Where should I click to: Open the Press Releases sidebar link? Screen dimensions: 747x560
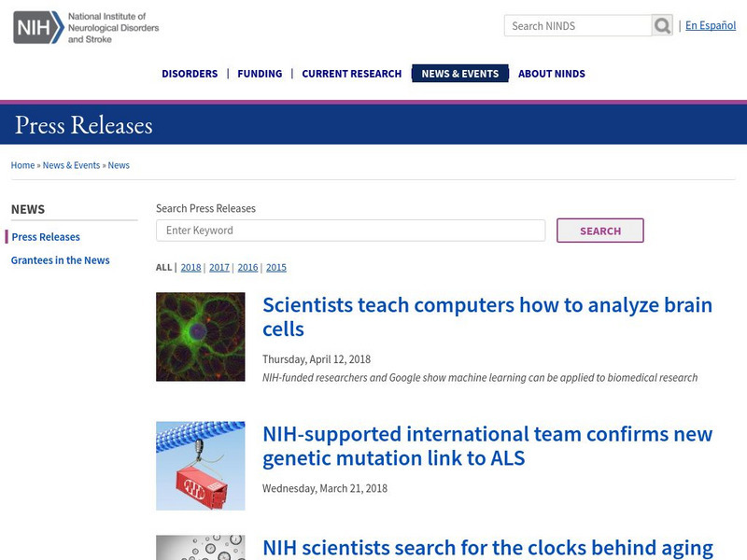click(45, 237)
